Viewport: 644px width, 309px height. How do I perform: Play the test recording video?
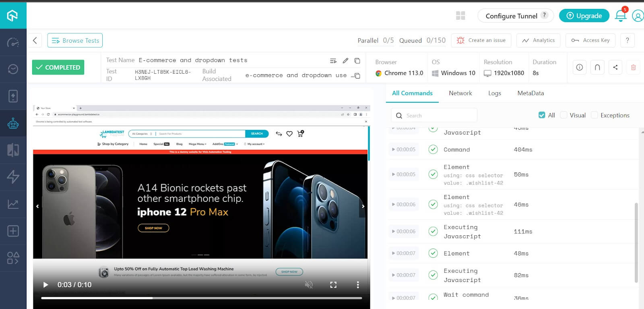coord(45,285)
